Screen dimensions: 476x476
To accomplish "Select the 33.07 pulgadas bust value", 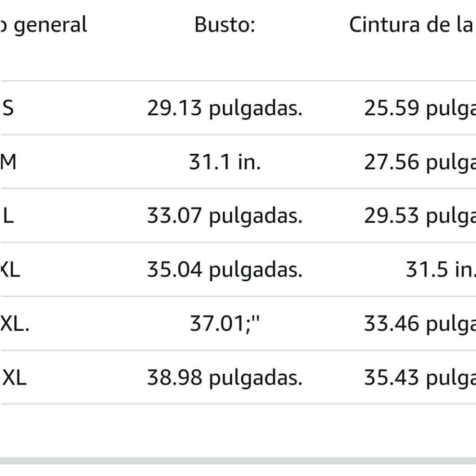I will (225, 216).
